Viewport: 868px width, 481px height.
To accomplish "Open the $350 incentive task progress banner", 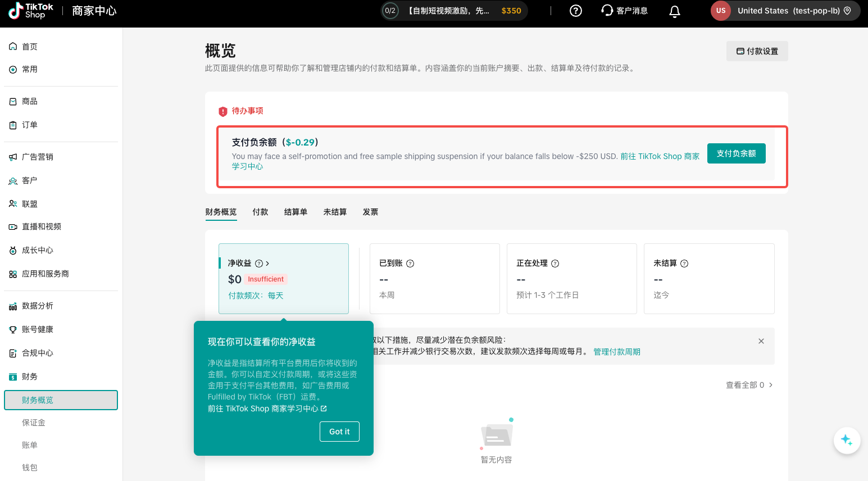I will [455, 11].
